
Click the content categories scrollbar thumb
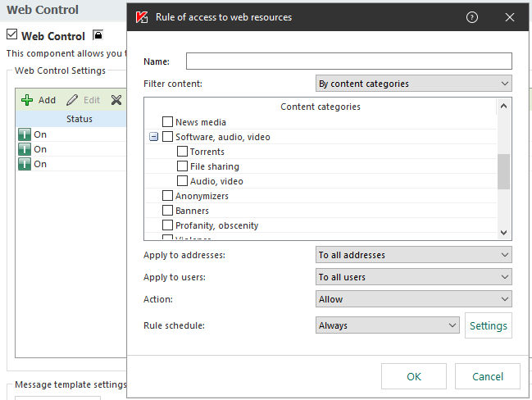[503, 171]
